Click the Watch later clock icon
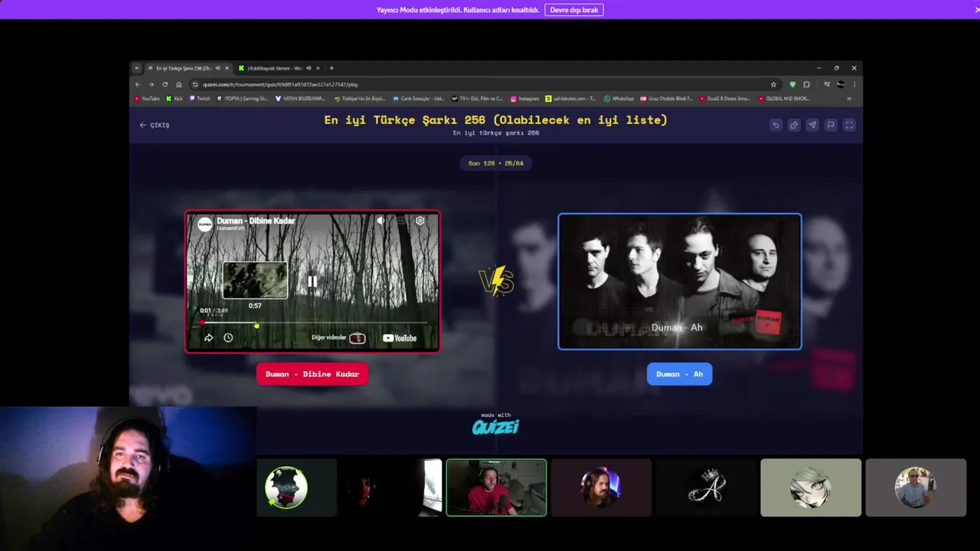Image resolution: width=980 pixels, height=551 pixels. pyautogui.click(x=228, y=337)
